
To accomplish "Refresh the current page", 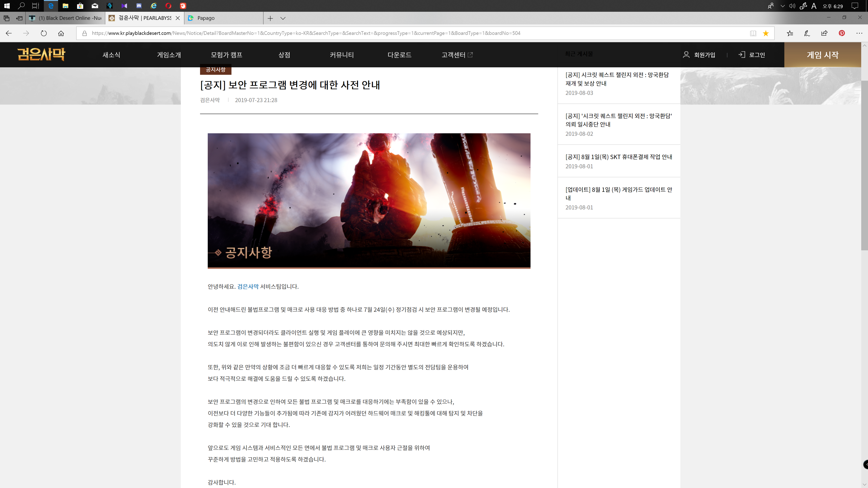I will [43, 33].
